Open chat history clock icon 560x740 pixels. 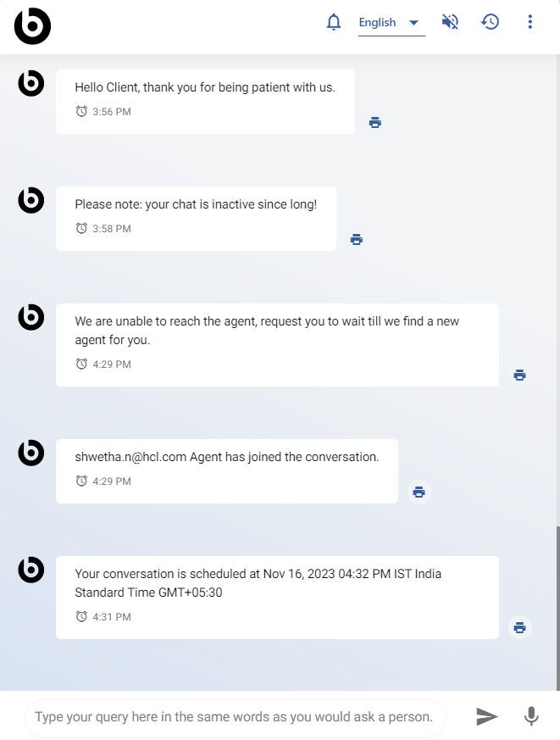(x=491, y=22)
